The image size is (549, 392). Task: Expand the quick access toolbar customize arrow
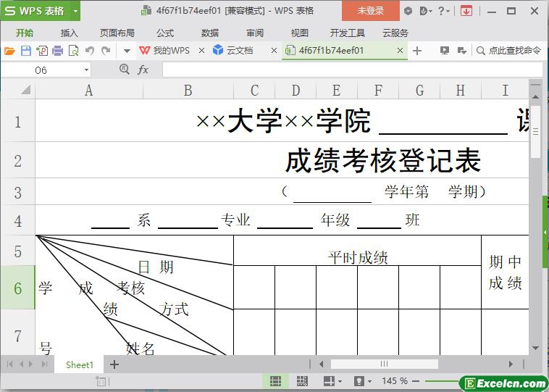click(126, 51)
